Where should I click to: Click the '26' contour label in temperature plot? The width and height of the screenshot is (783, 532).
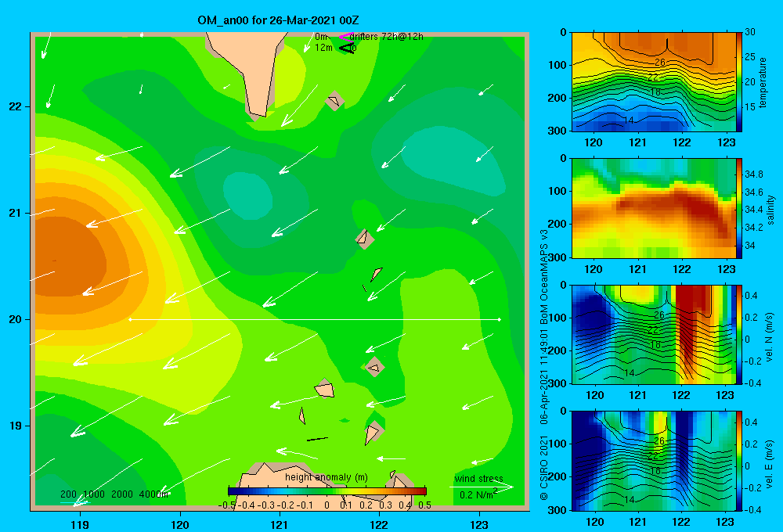(x=659, y=63)
